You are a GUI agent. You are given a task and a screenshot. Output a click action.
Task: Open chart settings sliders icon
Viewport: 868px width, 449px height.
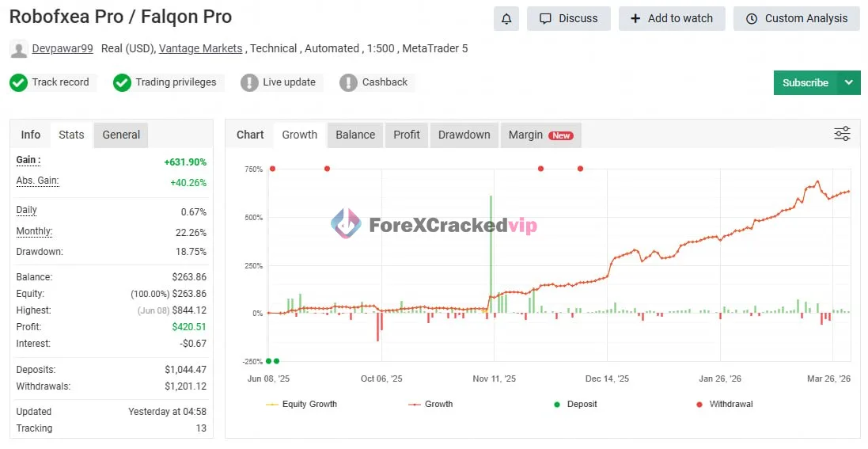842,134
